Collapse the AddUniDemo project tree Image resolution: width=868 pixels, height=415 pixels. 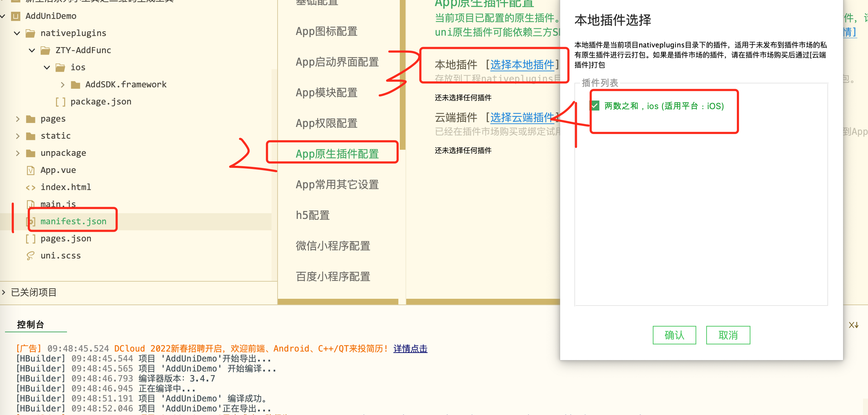pyautogui.click(x=3, y=16)
